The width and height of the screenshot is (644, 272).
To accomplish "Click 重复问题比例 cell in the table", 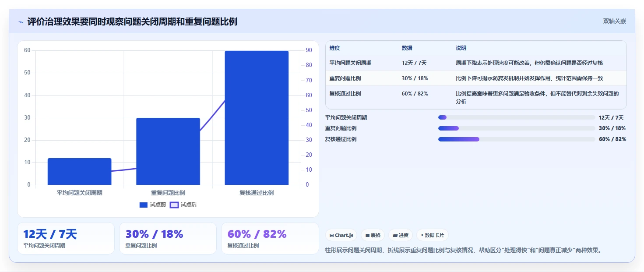I will pos(345,78).
